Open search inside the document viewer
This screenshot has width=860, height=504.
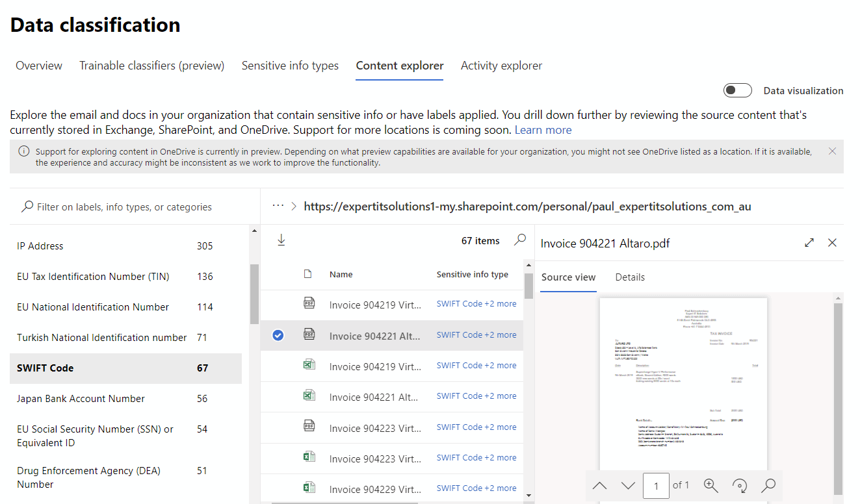point(768,485)
